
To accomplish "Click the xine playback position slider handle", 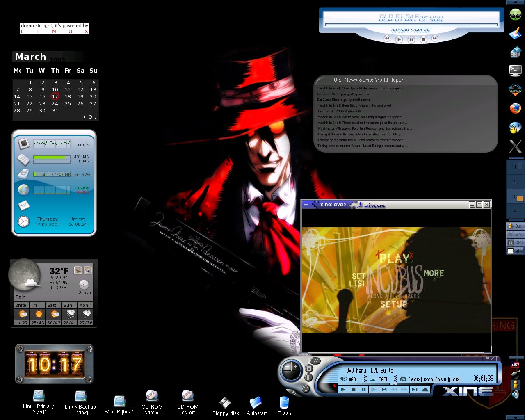I will [393, 384].
